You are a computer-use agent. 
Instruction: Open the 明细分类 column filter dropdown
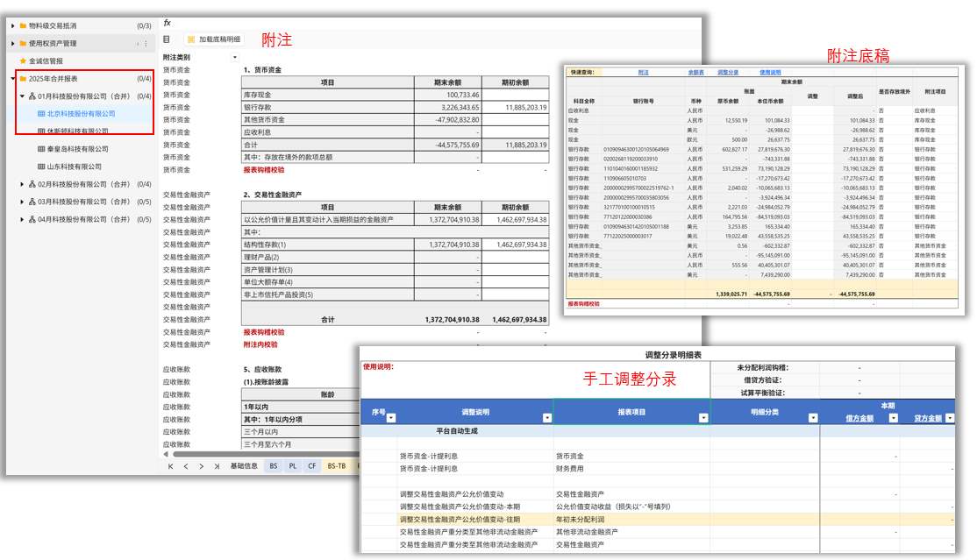pyautogui.click(x=813, y=418)
